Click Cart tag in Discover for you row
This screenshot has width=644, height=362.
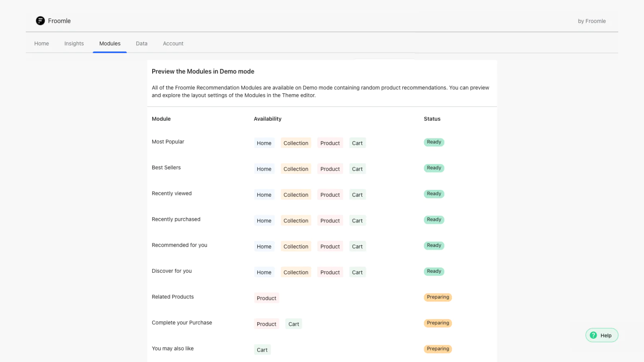pos(357,272)
